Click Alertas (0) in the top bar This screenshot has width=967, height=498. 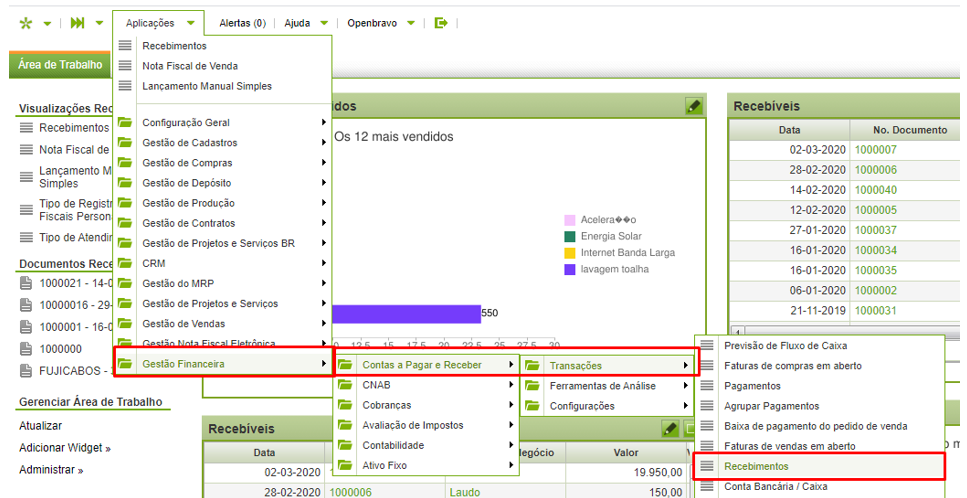[x=242, y=23]
